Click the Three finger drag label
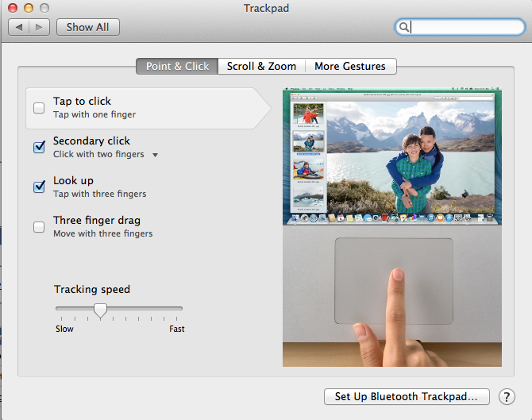532x420 pixels. pos(97,220)
